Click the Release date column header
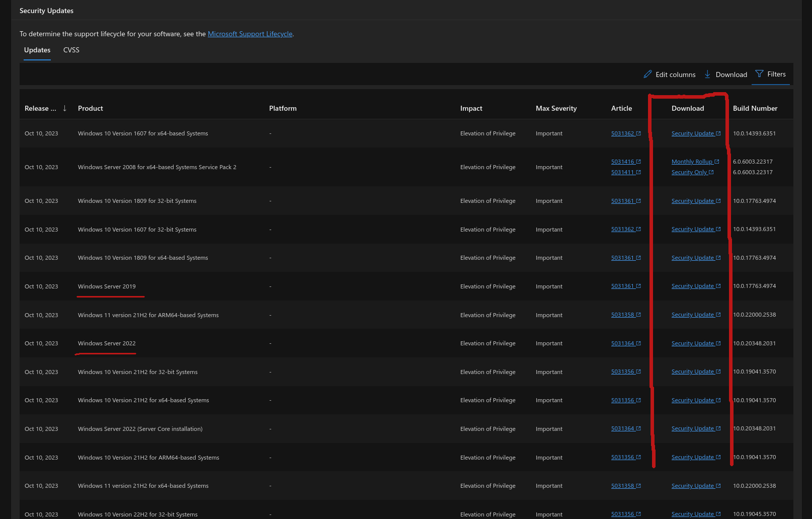This screenshot has height=519, width=812. coord(40,108)
